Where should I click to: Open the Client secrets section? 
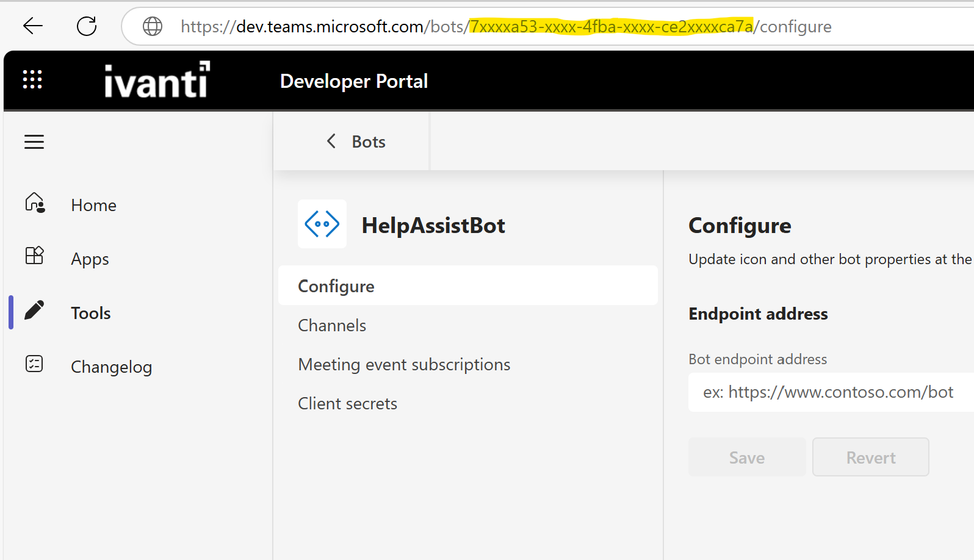[x=347, y=403]
